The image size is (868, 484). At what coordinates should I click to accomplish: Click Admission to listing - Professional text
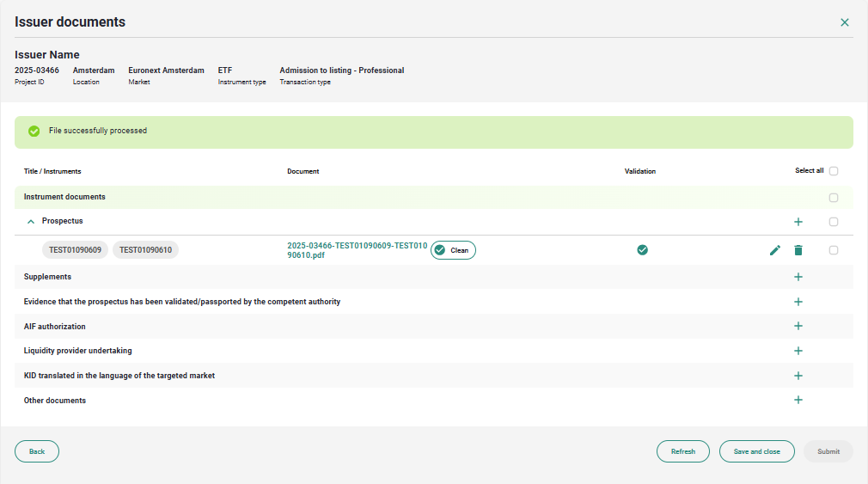pos(341,70)
